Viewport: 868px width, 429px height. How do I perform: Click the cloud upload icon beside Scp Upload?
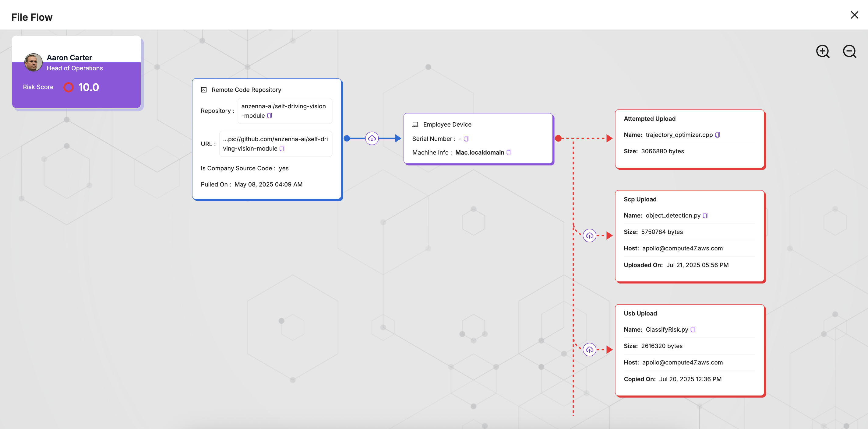click(589, 236)
